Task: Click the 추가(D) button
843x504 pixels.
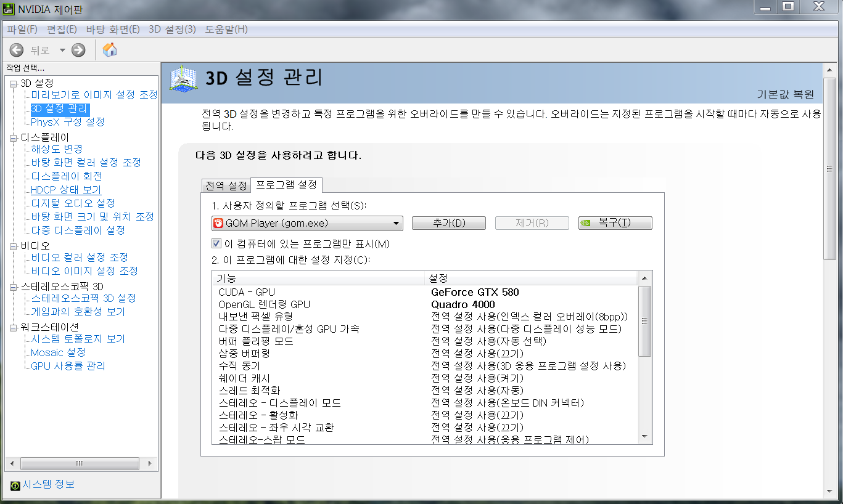Action: tap(449, 223)
